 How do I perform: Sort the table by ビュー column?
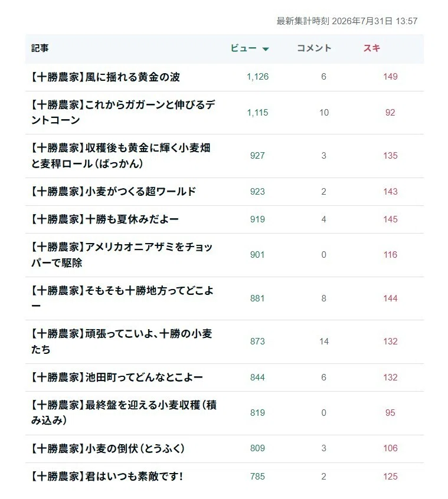pos(244,48)
